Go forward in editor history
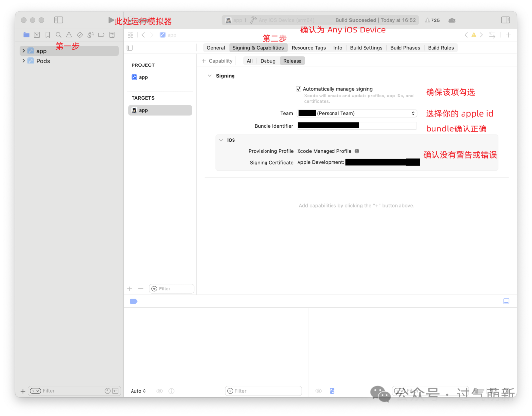Image resolution: width=532 pixels, height=416 pixels. pos(152,35)
